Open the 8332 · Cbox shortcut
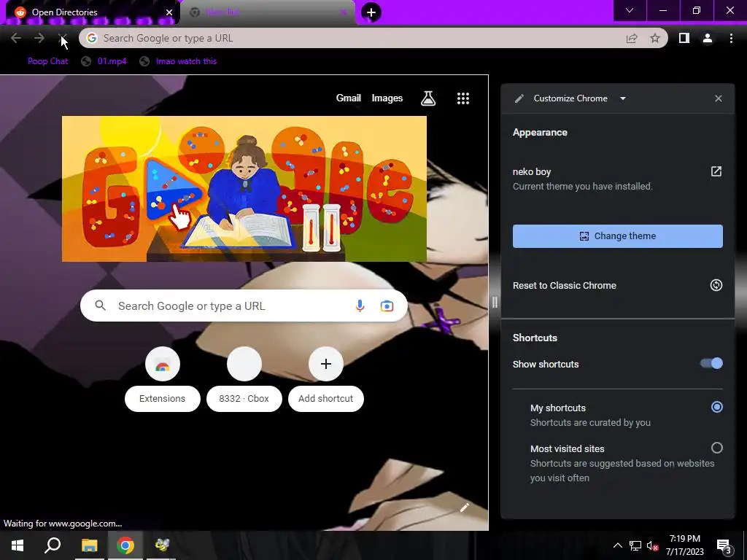 tap(244, 378)
